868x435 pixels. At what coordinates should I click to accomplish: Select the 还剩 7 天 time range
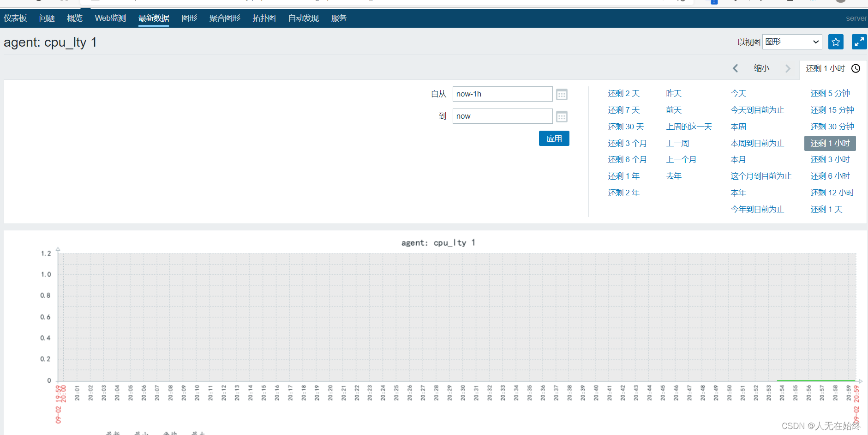624,110
